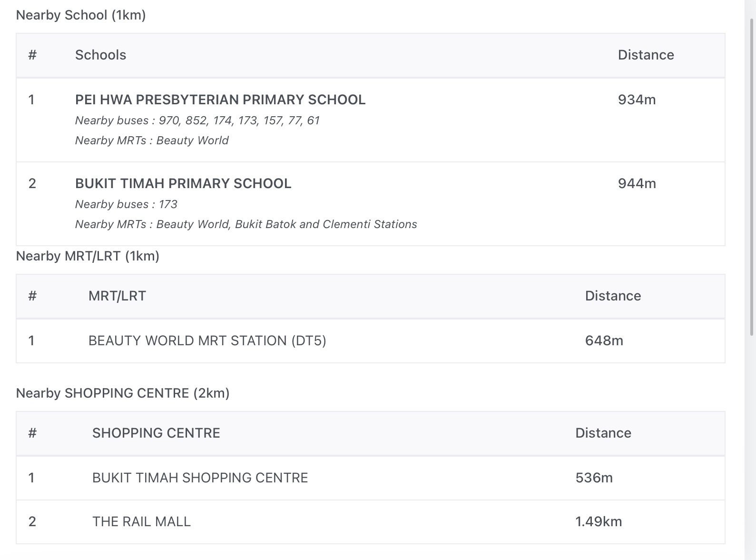Click the BUKIT TIMAH PRIMARY SCHOOL entry
The height and width of the screenshot is (560, 756).
tap(183, 183)
